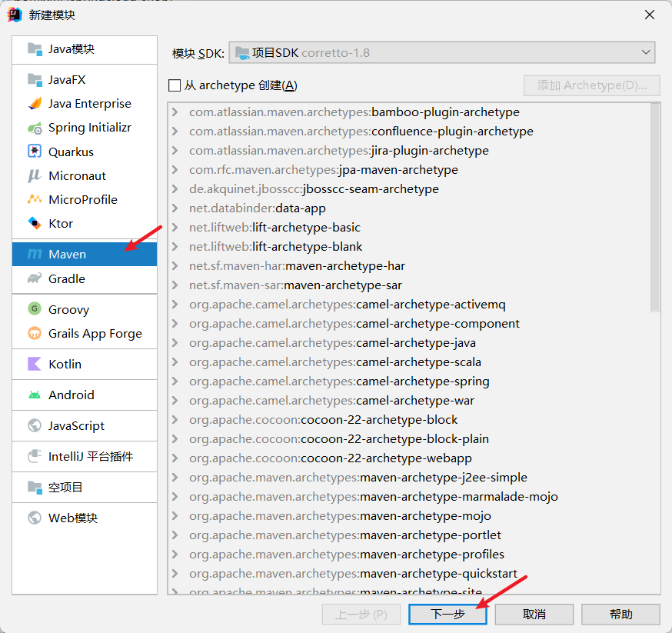Image resolution: width=672 pixels, height=633 pixels.
Task: Select Kotlin module type
Action: click(x=85, y=364)
